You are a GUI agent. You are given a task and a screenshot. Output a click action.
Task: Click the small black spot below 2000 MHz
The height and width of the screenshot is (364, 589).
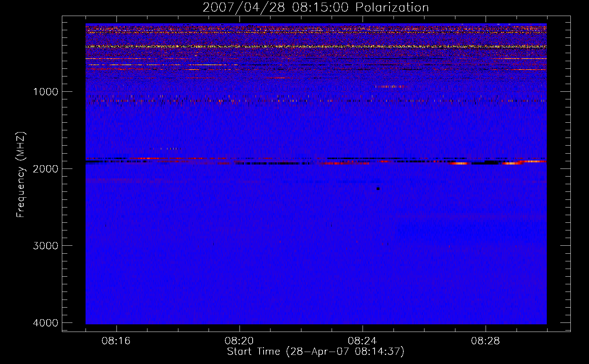(x=378, y=189)
